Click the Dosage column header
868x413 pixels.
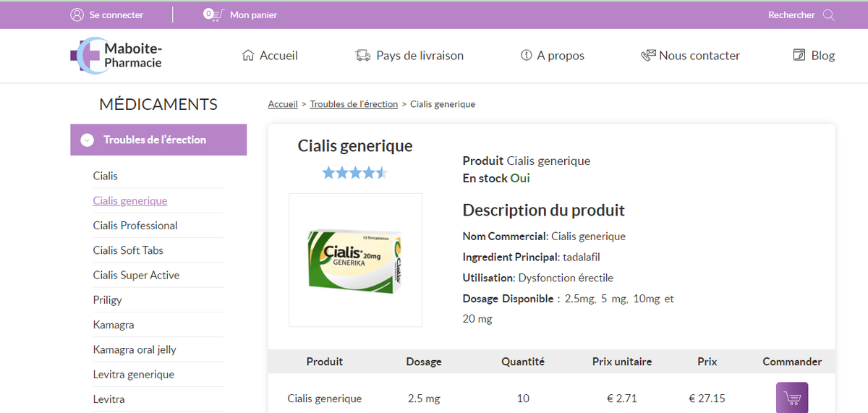point(424,362)
